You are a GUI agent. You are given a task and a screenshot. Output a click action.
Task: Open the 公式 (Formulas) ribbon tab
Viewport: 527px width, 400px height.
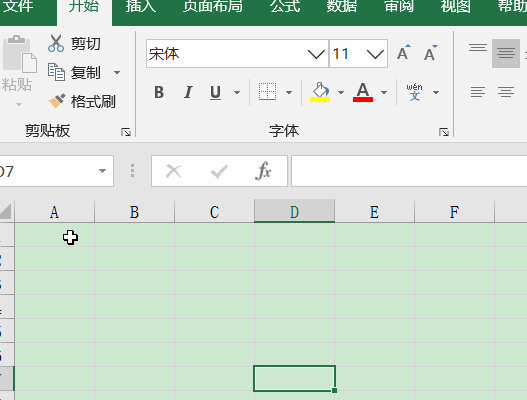[285, 6]
